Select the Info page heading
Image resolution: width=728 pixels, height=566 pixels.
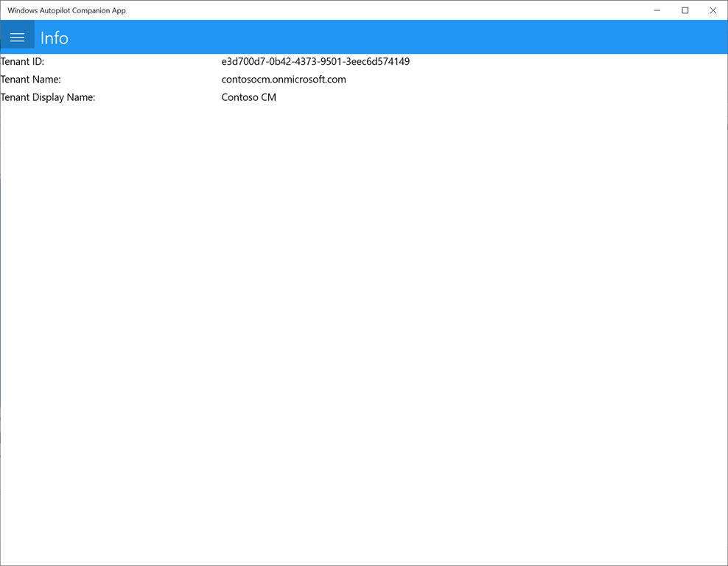pyautogui.click(x=54, y=37)
